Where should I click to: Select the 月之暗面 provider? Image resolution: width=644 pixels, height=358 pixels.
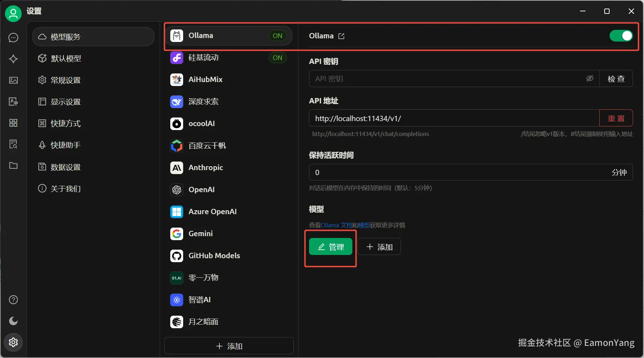(x=229, y=322)
